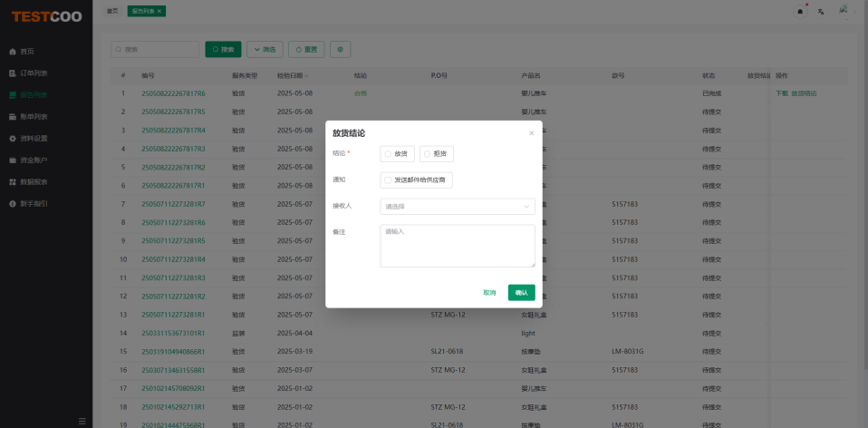Click the sidebar collapse hamburger icon

coord(82,421)
